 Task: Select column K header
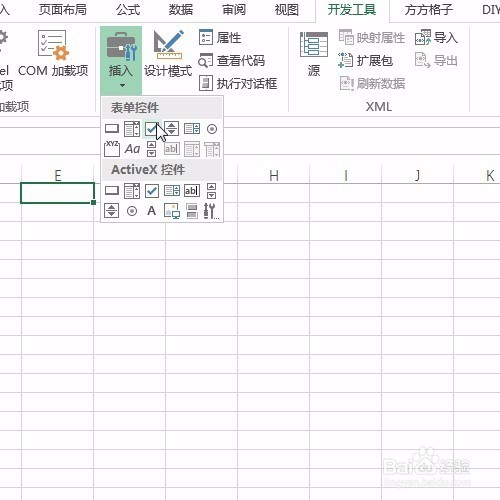477,175
